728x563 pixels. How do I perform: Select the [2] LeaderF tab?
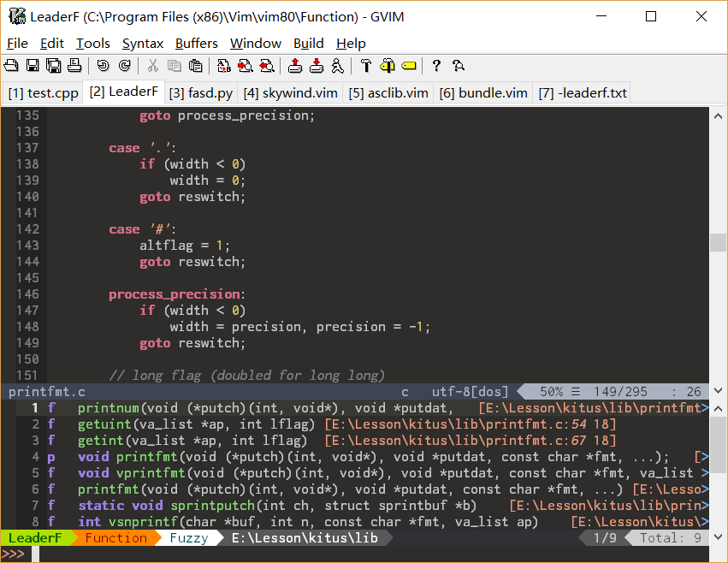[x=123, y=92]
